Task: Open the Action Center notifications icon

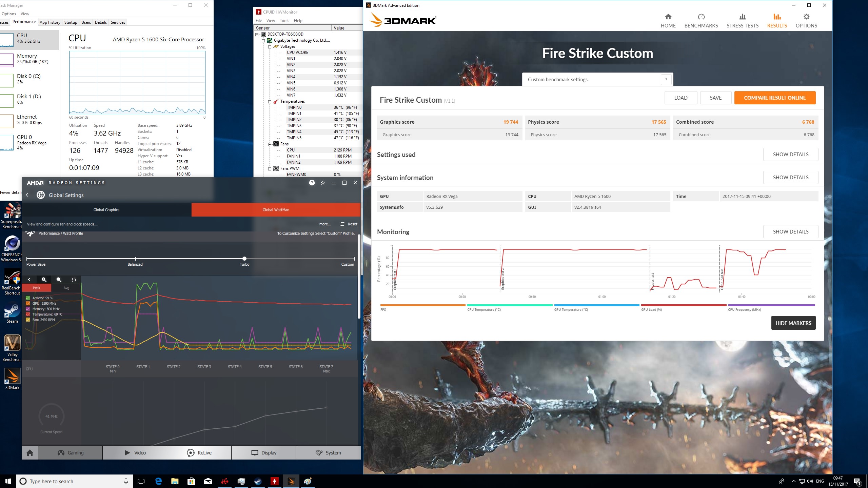Action: click(857, 481)
